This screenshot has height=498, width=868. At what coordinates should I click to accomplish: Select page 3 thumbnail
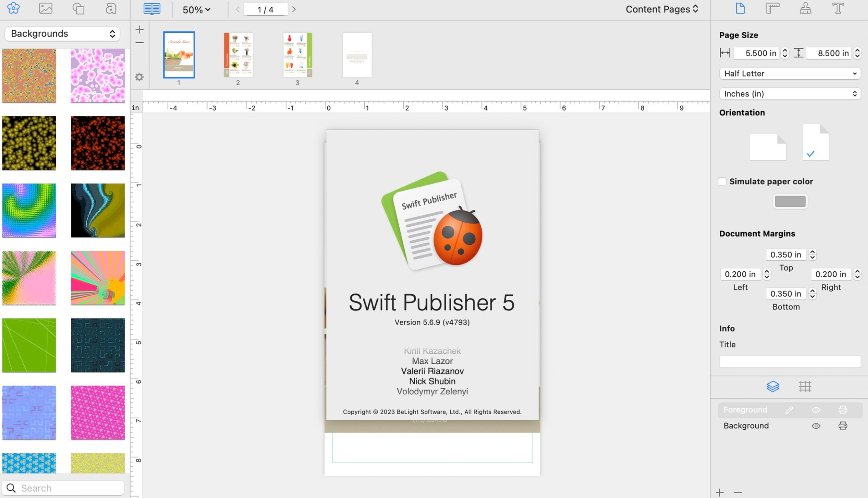tap(298, 55)
